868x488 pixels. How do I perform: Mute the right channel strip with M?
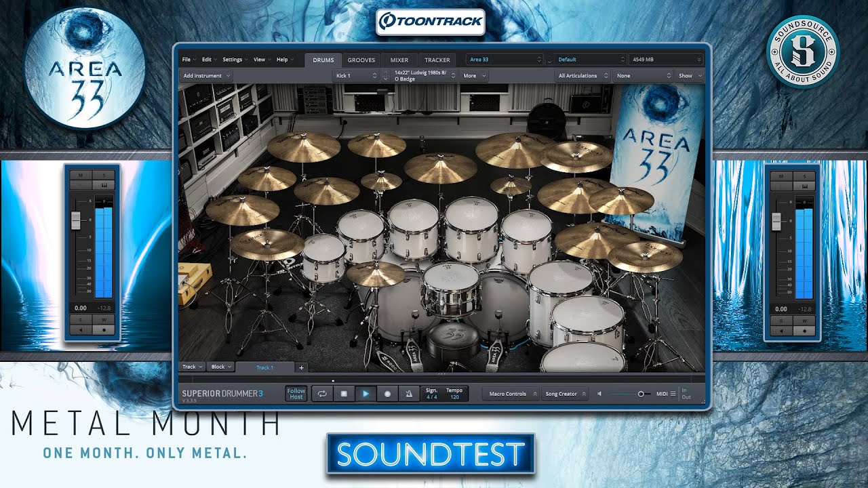tap(780, 175)
